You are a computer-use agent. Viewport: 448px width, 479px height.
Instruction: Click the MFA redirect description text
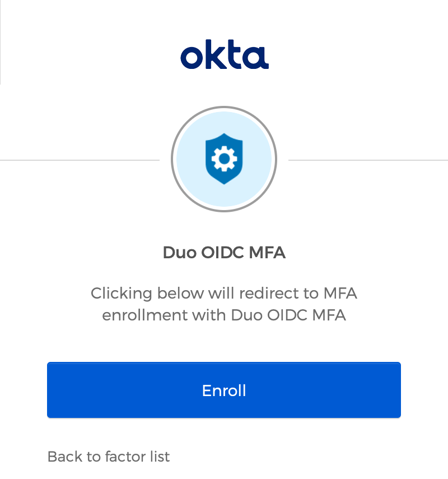[224, 304]
